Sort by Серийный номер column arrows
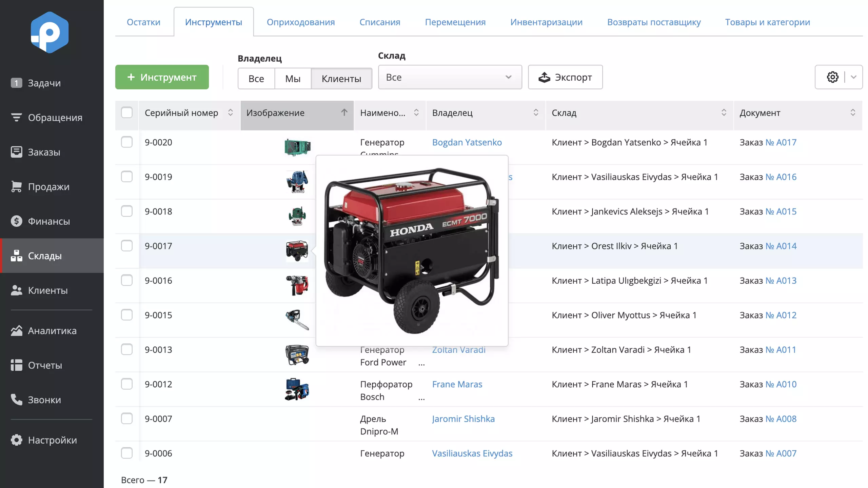 pos(230,113)
